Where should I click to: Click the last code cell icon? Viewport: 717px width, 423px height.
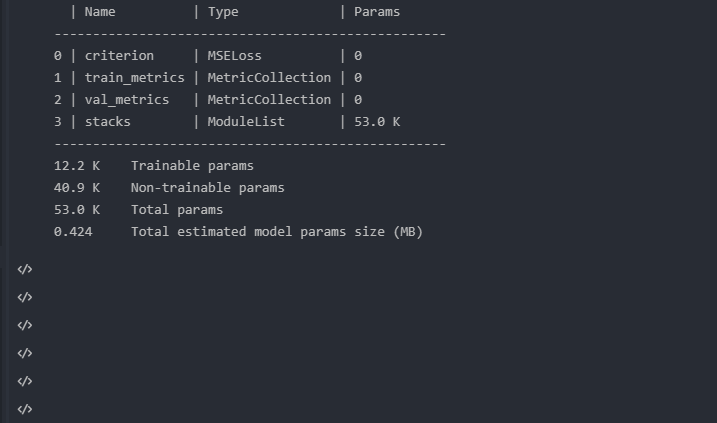tap(25, 409)
